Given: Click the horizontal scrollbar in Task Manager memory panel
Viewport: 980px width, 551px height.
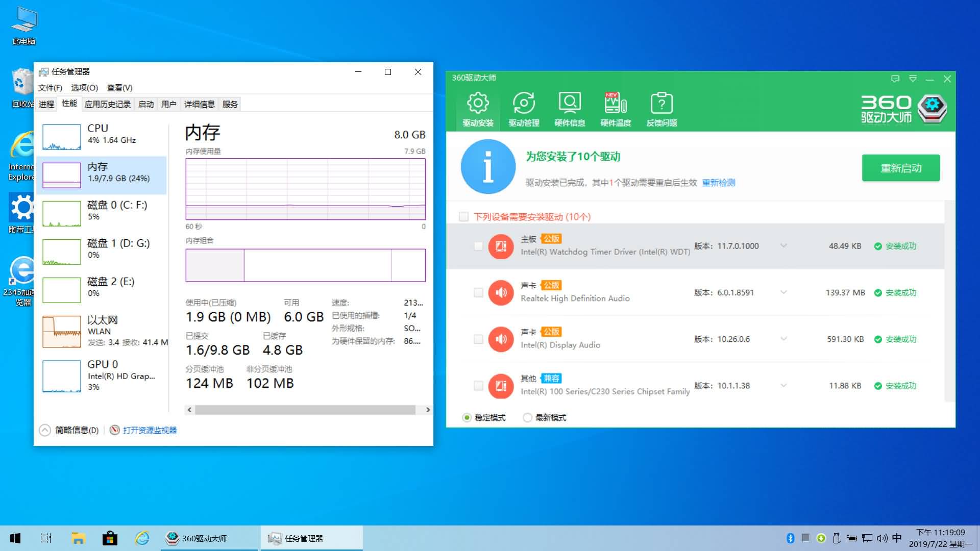Looking at the screenshot, I should click(305, 410).
